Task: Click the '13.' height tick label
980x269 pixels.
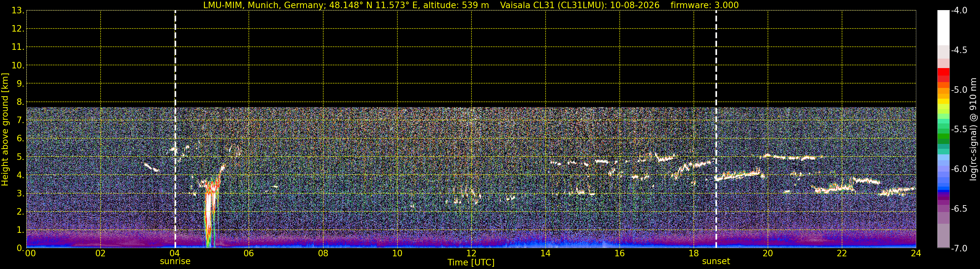Action: point(18,11)
